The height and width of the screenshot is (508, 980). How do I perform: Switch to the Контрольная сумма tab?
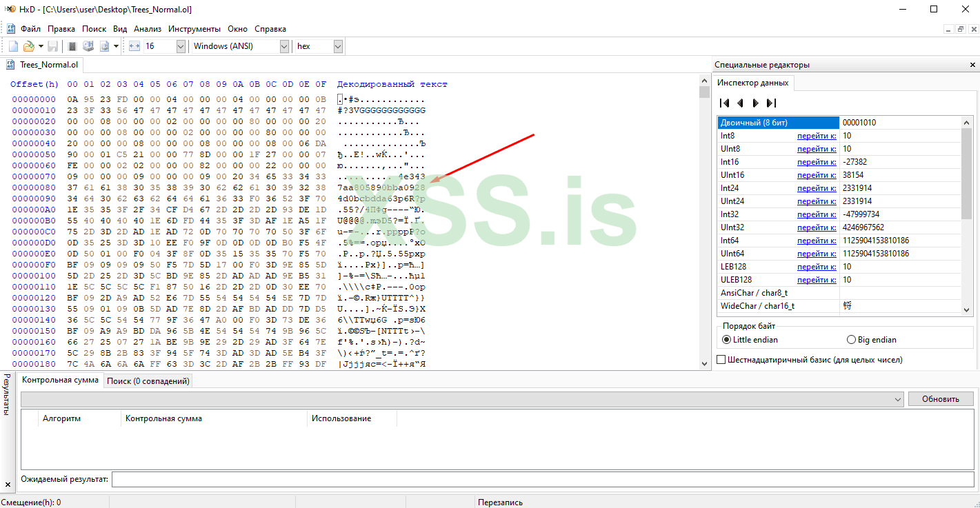[x=60, y=380]
